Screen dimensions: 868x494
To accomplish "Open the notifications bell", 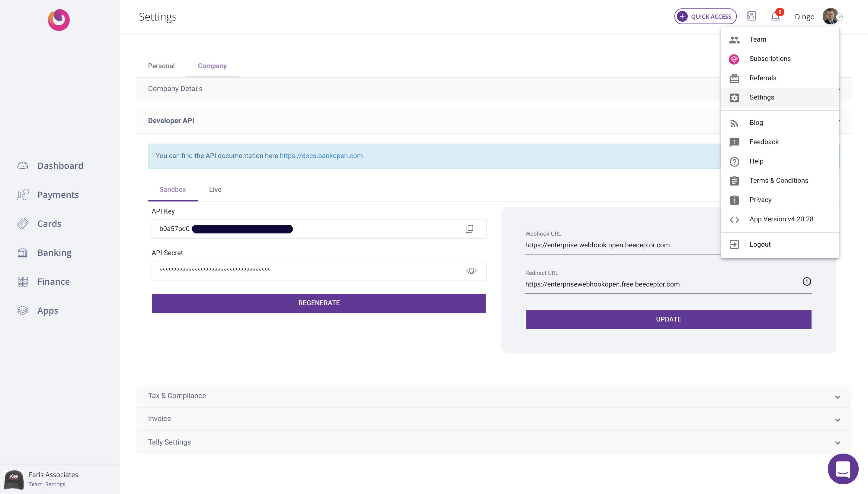I will tap(775, 16).
